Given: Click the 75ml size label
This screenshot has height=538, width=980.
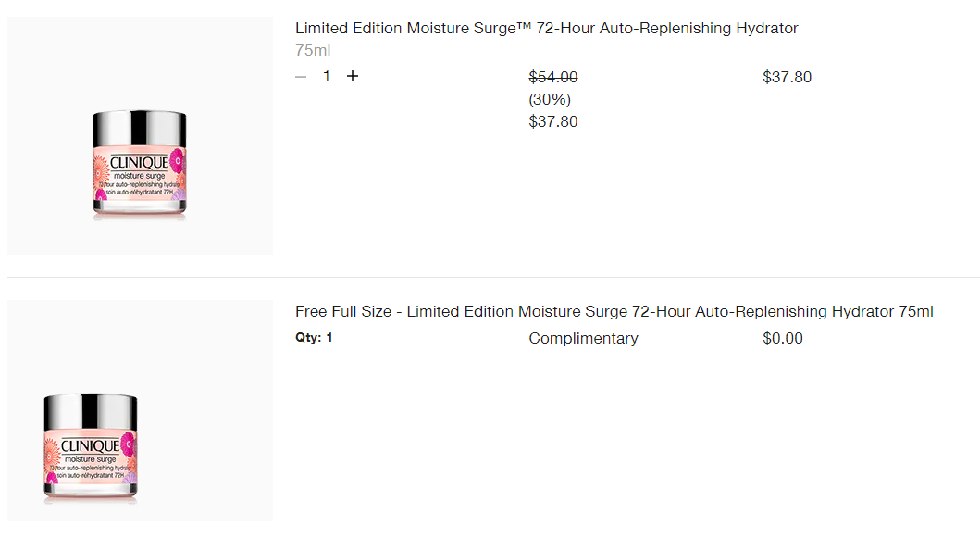Looking at the screenshot, I should 313,50.
